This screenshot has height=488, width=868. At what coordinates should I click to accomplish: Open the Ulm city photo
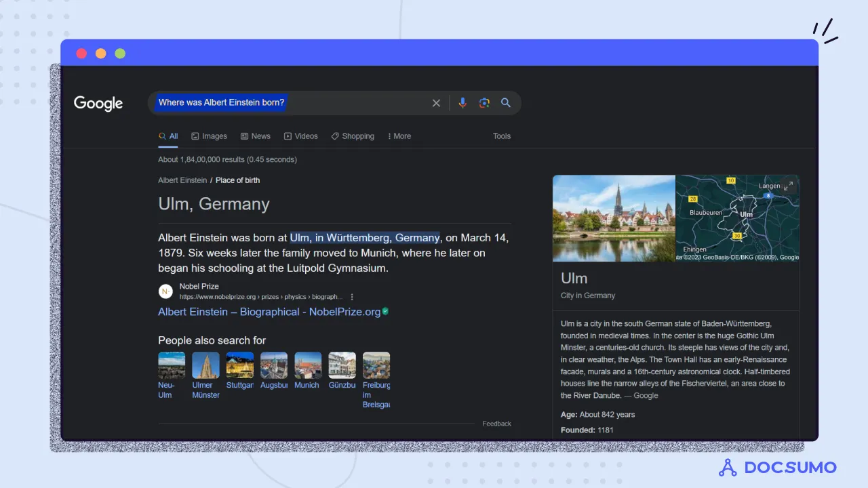pos(614,218)
